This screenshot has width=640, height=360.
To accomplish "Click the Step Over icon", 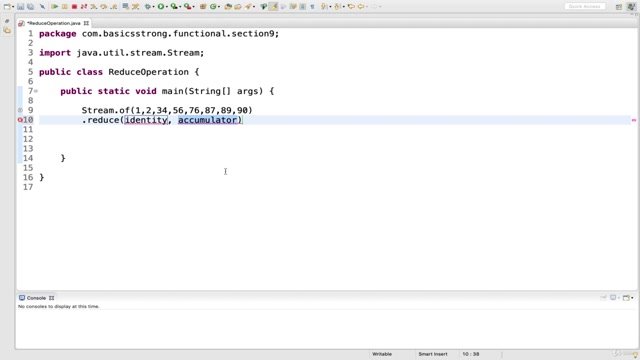I will [104, 7].
